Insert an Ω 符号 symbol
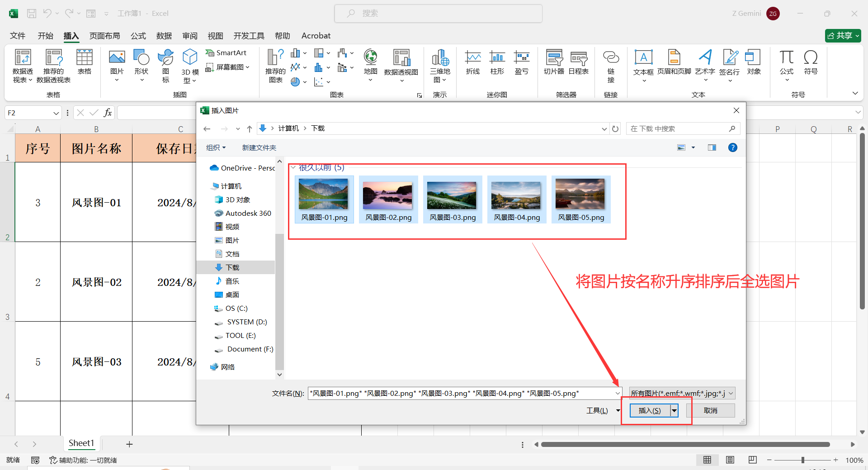Image resolution: width=868 pixels, height=470 pixels. 811,63
